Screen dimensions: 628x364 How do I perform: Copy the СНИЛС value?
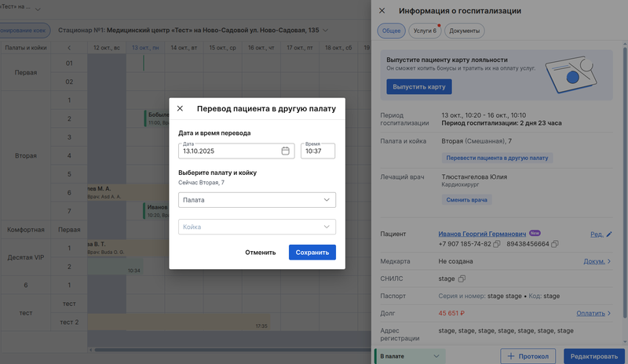462,279
